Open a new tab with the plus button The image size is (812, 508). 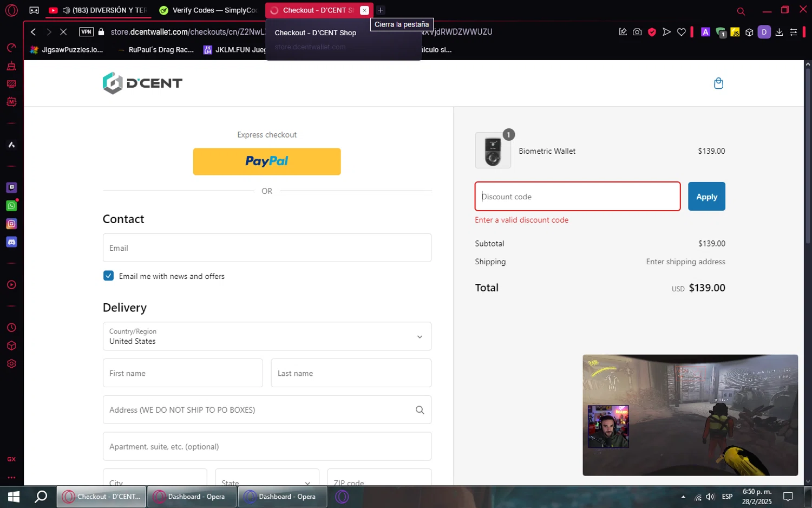(381, 10)
